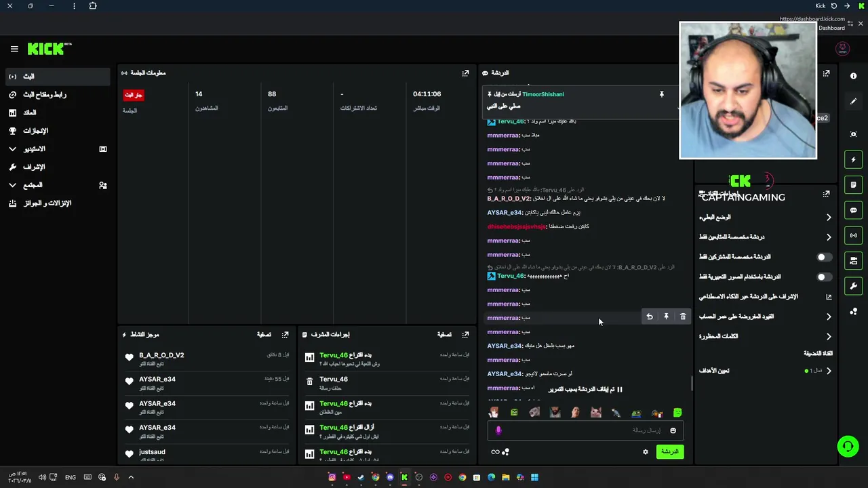Viewport: 868px width, 488px height.
Task: Open the hamburger menu beside the Kick logo
Action: [x=14, y=49]
